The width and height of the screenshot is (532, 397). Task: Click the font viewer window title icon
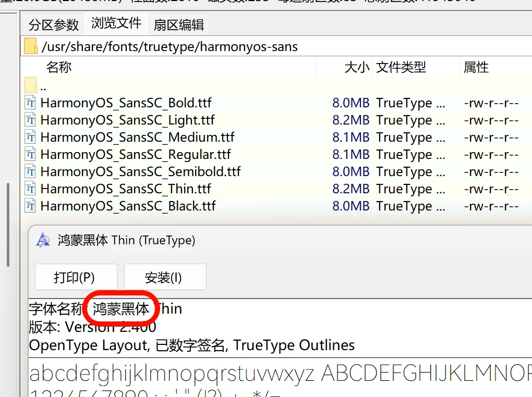point(43,240)
